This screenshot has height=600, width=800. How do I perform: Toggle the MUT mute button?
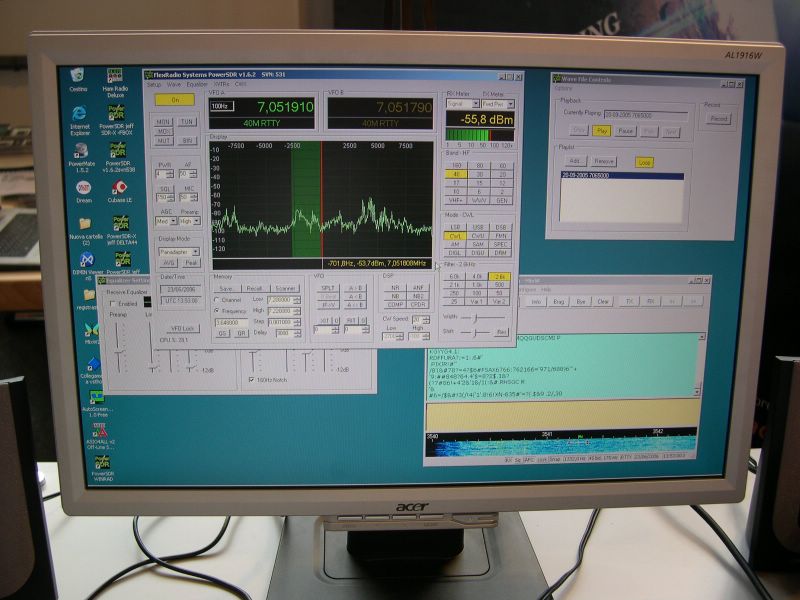click(x=163, y=140)
